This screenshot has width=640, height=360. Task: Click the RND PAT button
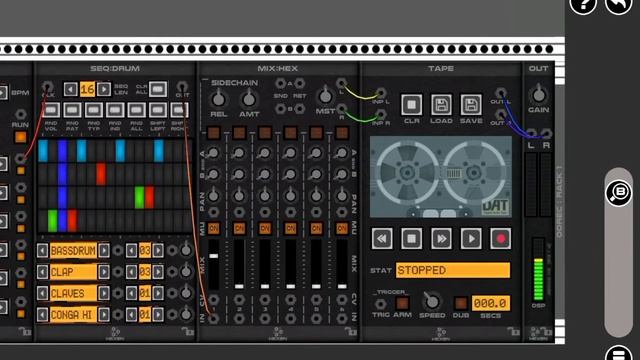[72, 110]
